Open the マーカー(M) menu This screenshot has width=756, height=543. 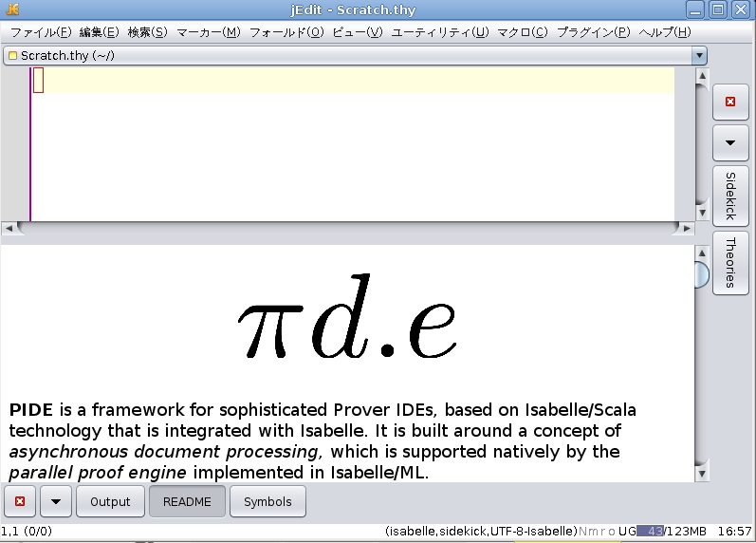(209, 32)
